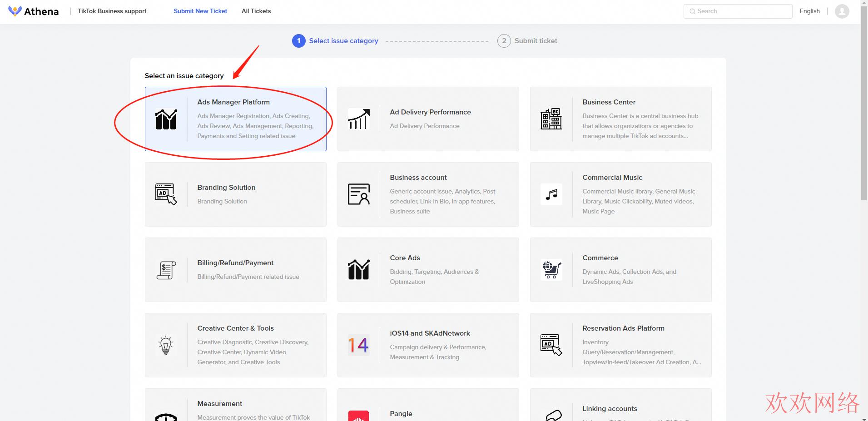Click the Linking accounts chain icon
This screenshot has height=421, width=868.
click(x=554, y=415)
